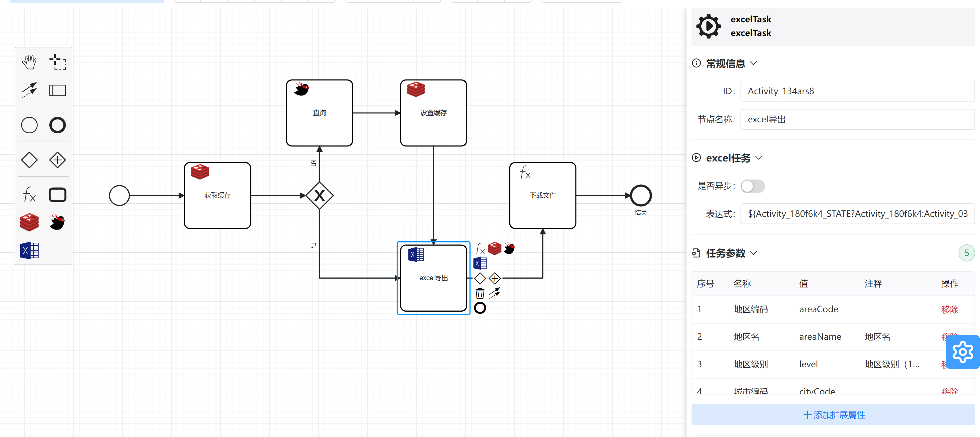Select the 下载文件 task node
The image size is (980, 437).
(x=542, y=195)
